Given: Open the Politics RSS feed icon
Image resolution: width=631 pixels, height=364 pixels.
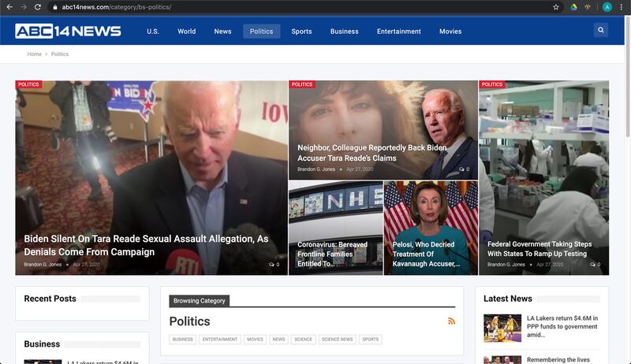Looking at the screenshot, I should pyautogui.click(x=451, y=321).
